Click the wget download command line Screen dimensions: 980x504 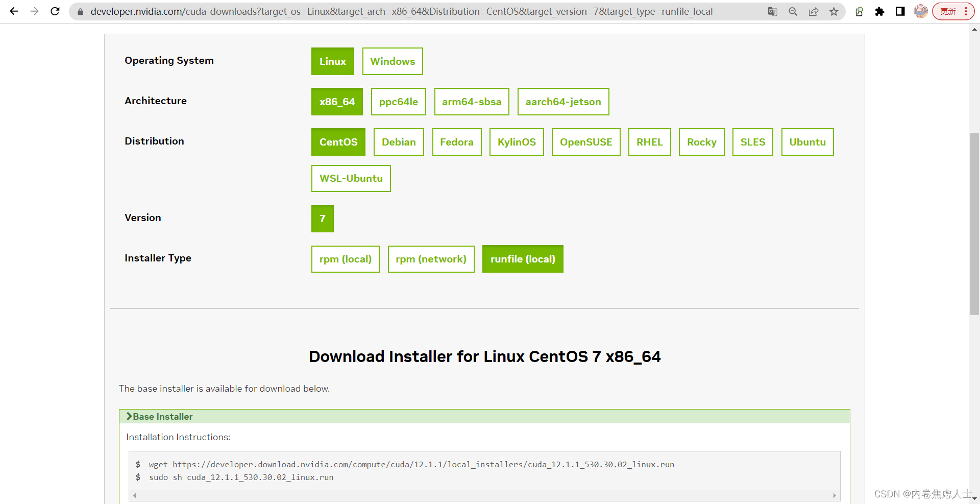click(x=411, y=464)
